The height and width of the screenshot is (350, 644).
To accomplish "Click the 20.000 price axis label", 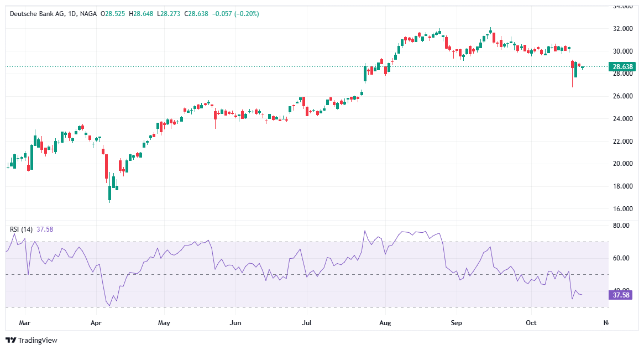I will (622, 164).
